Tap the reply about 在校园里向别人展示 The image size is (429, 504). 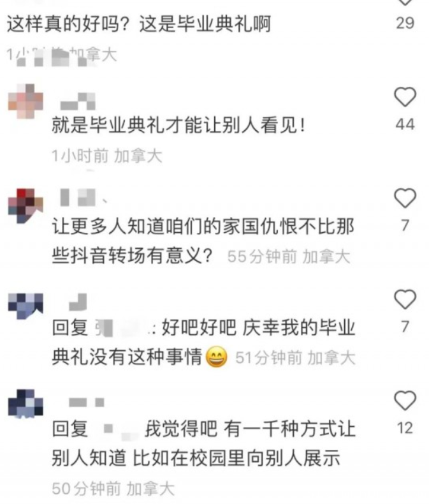coord(203,443)
